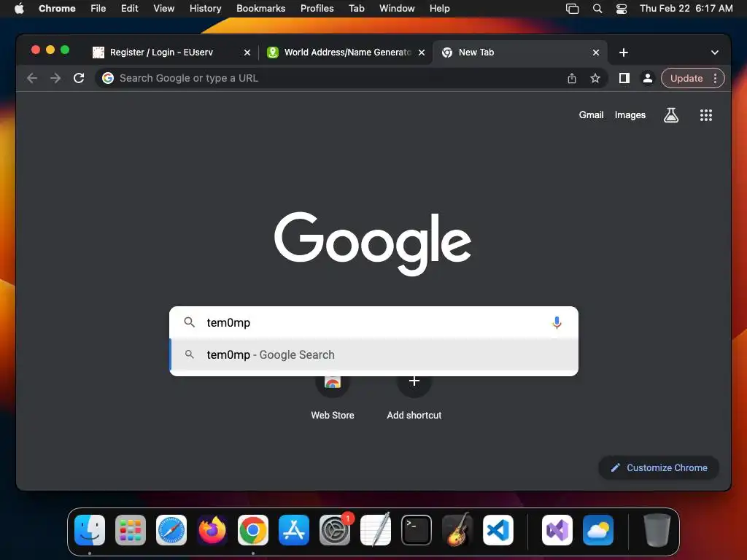
Task: Reload the current page
Action: coord(79,78)
